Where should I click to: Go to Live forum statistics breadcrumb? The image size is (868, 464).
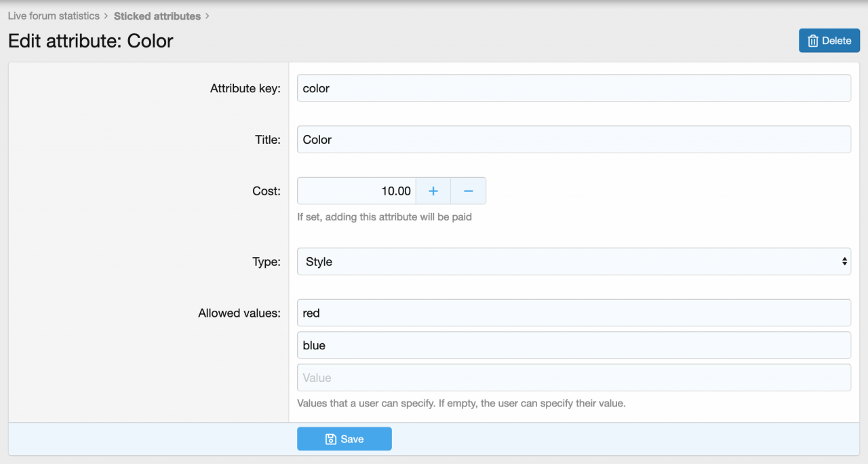[54, 16]
